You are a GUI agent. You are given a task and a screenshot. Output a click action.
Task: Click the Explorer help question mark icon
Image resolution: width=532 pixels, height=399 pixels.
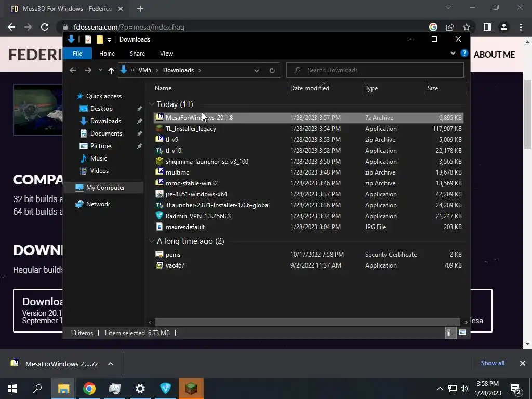(464, 54)
